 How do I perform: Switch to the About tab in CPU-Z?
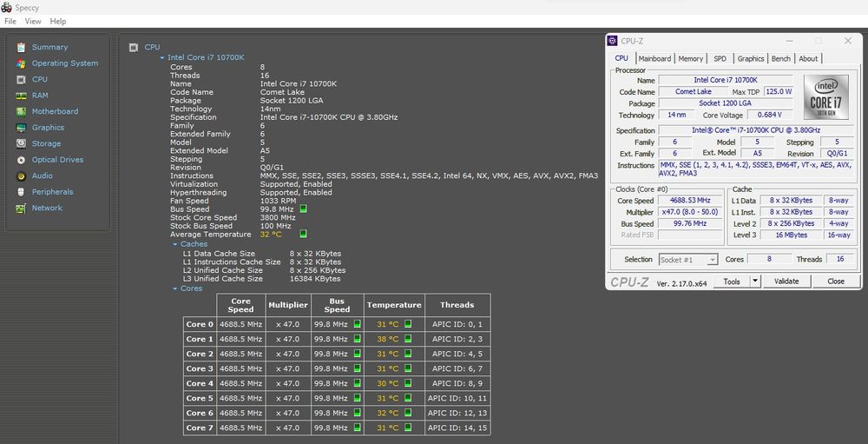point(807,59)
